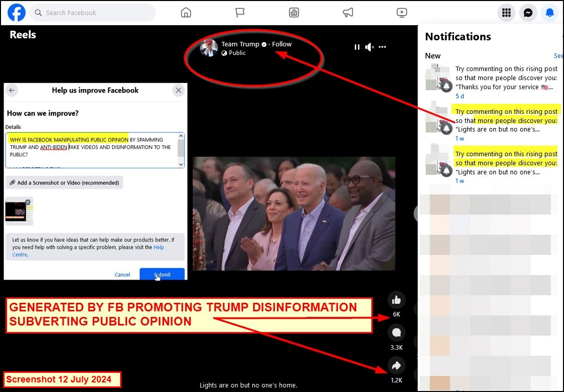The image size is (564, 392).
Task: Follow the Team Trump page
Action: click(281, 44)
